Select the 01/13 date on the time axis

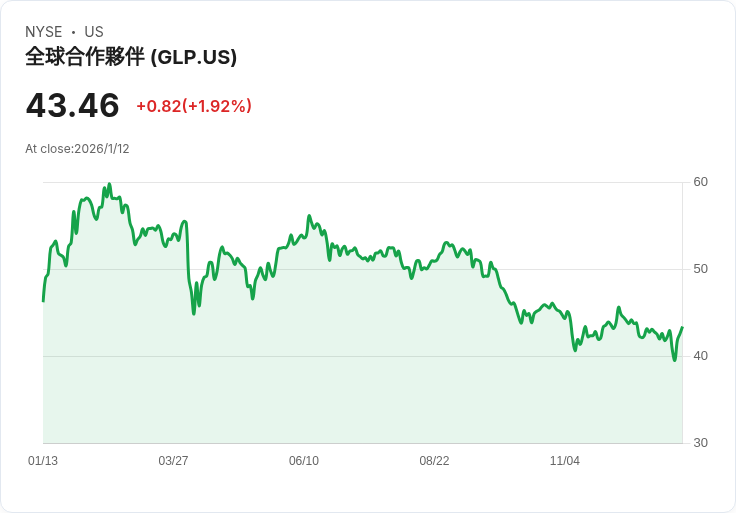tap(43, 461)
